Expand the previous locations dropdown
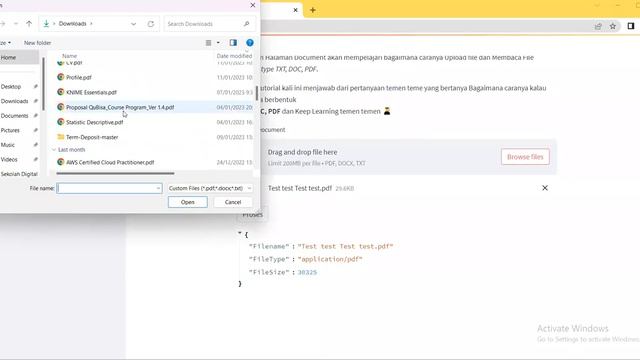This screenshot has height=360, width=640. point(133,24)
